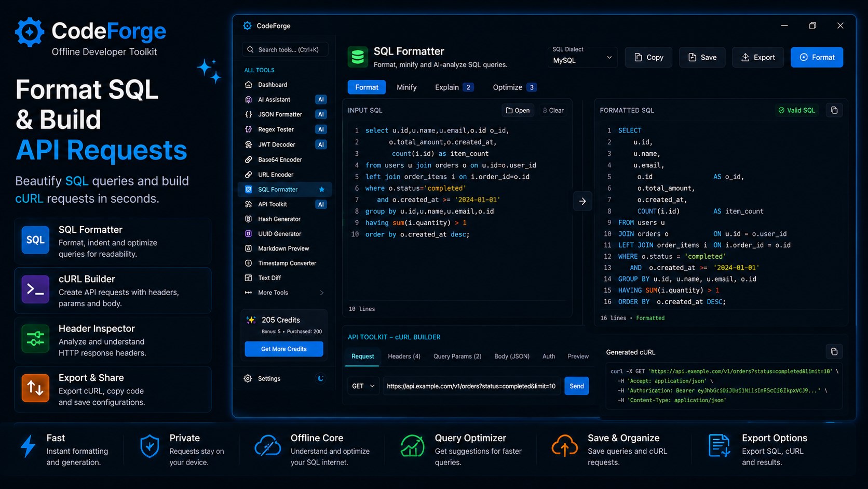Open the SQL Dialect MySQL dropdown

(x=582, y=57)
